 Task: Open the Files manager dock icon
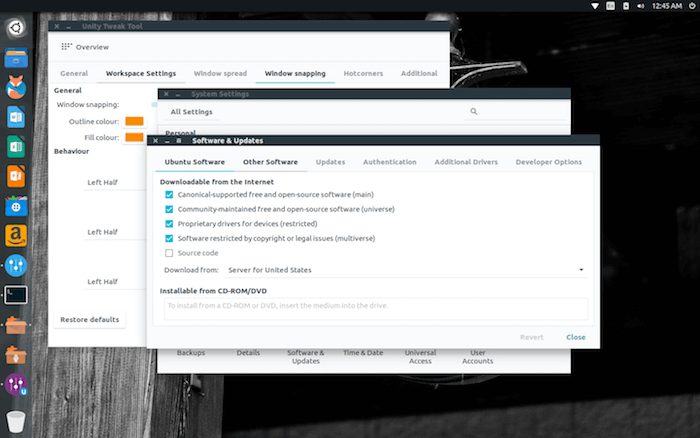tap(16, 58)
